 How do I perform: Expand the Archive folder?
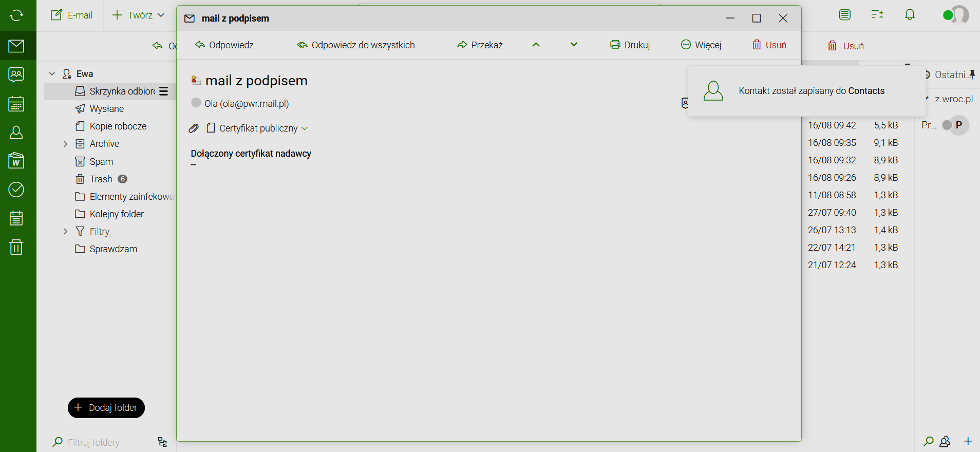pos(65,144)
